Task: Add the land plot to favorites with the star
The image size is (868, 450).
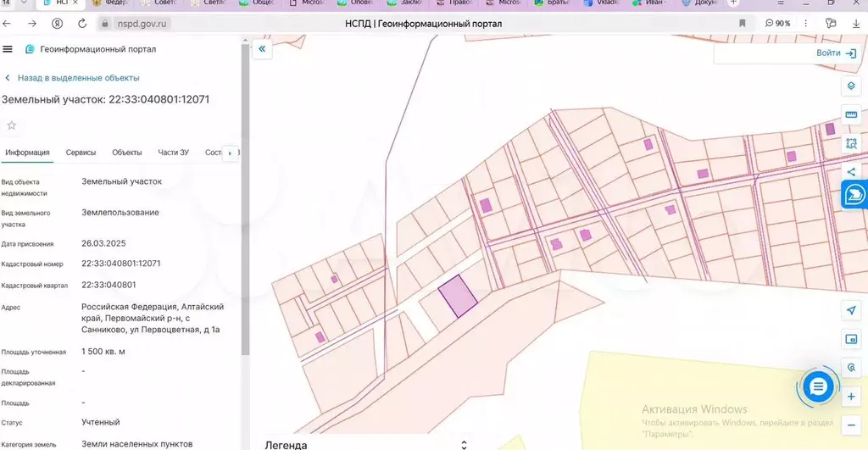Action: click(12, 125)
